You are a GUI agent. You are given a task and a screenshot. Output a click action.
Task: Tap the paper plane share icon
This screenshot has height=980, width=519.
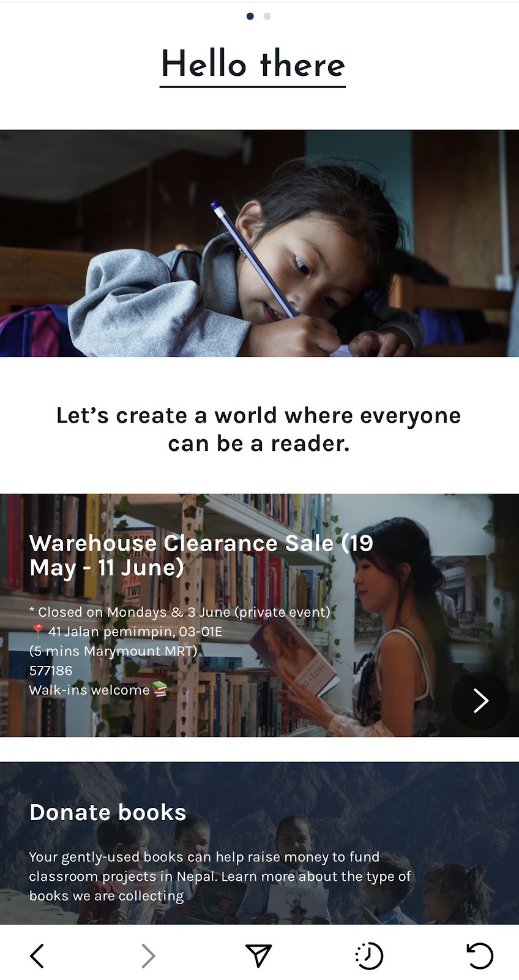(258, 956)
